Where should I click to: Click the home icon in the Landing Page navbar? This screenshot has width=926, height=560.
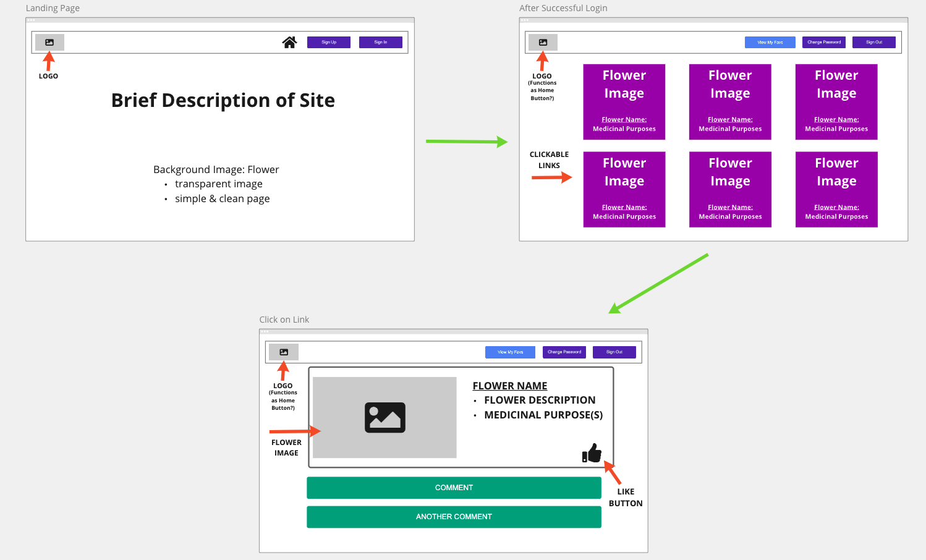click(289, 42)
